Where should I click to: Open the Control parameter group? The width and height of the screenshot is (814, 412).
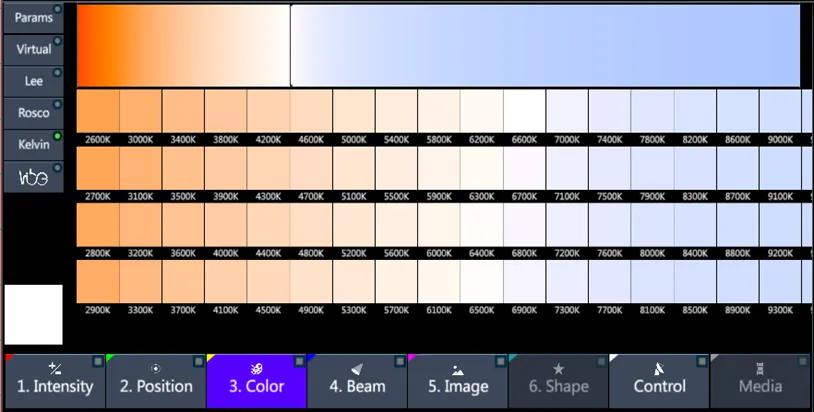[x=659, y=381]
